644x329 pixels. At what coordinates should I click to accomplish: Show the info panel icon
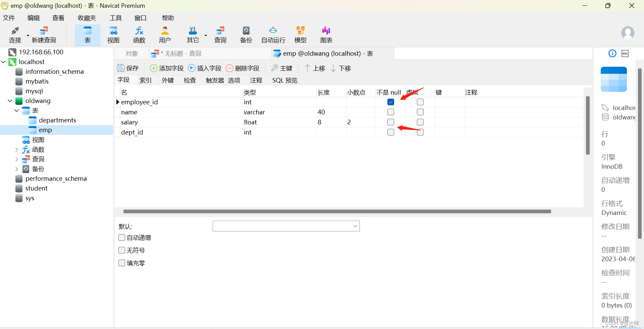(x=612, y=53)
